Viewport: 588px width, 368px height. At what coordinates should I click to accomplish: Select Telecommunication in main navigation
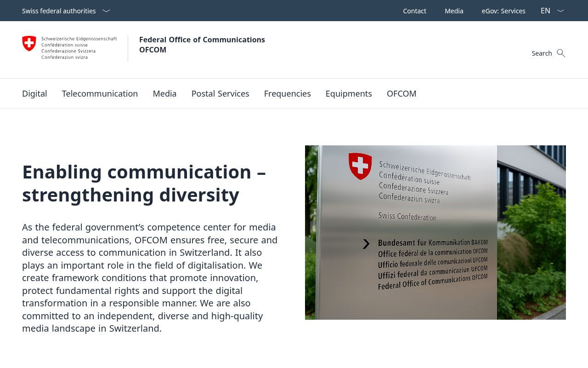[100, 93]
